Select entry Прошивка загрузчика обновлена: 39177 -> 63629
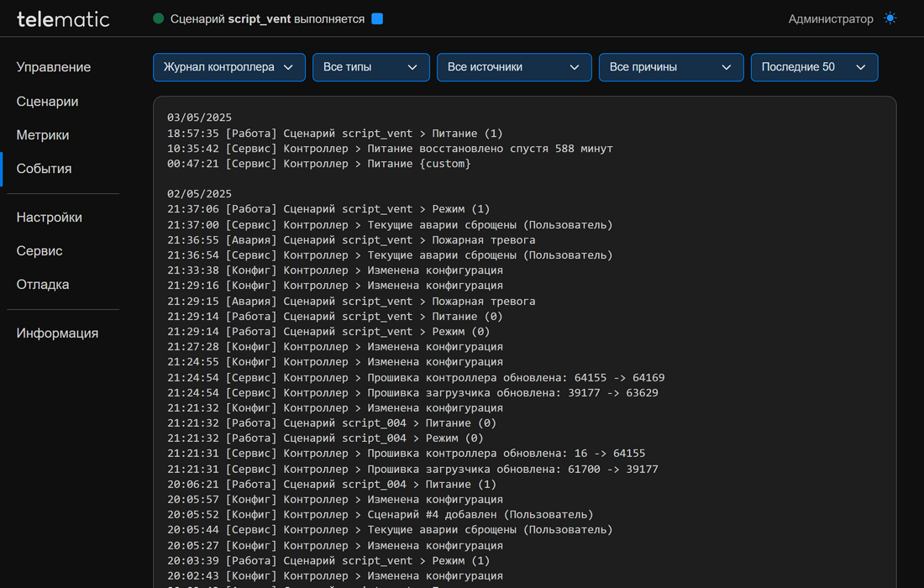 [x=412, y=393]
